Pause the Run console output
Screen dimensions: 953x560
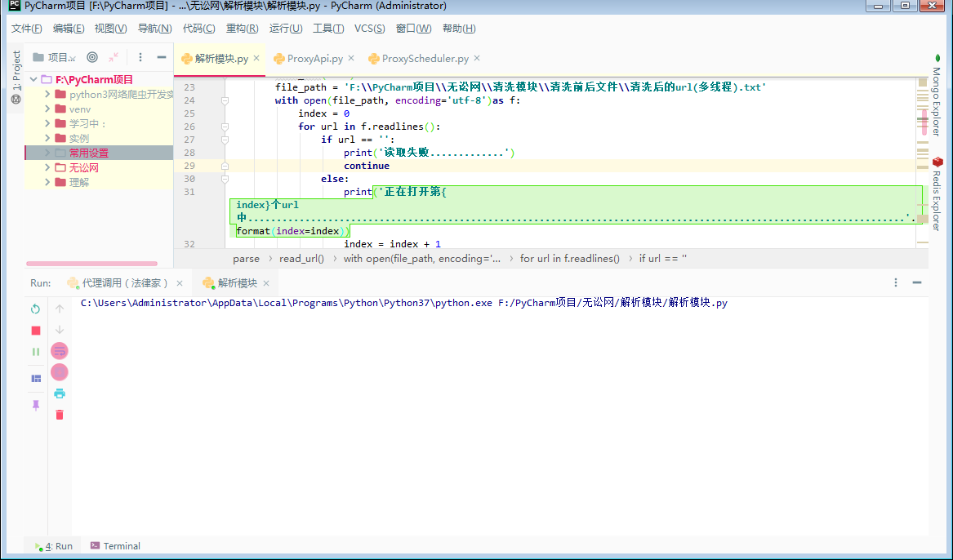35,352
